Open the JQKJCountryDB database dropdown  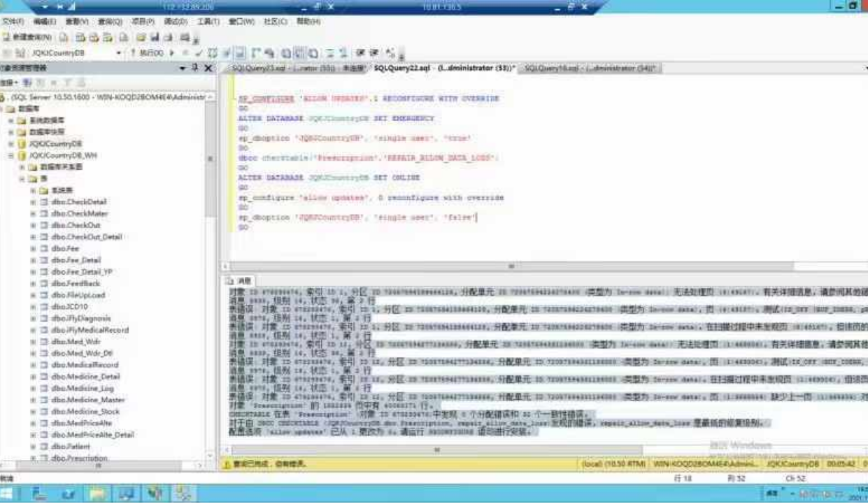click(x=118, y=53)
